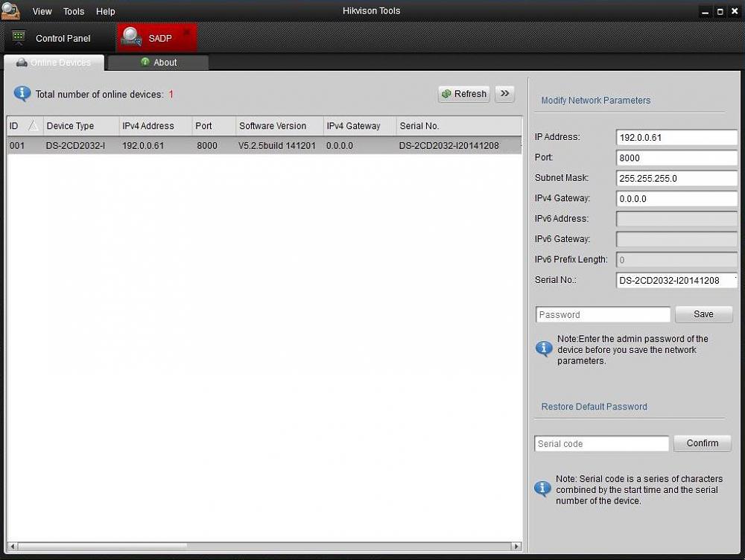The height and width of the screenshot is (560, 745).
Task: Switch to the Online Devices tab
Action: (x=54, y=63)
